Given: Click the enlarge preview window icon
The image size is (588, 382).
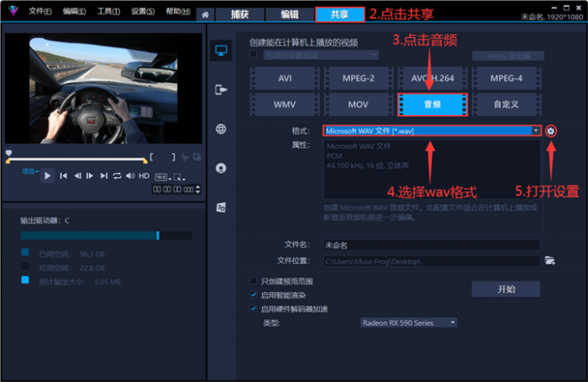Looking at the screenshot, I should click(x=196, y=157).
